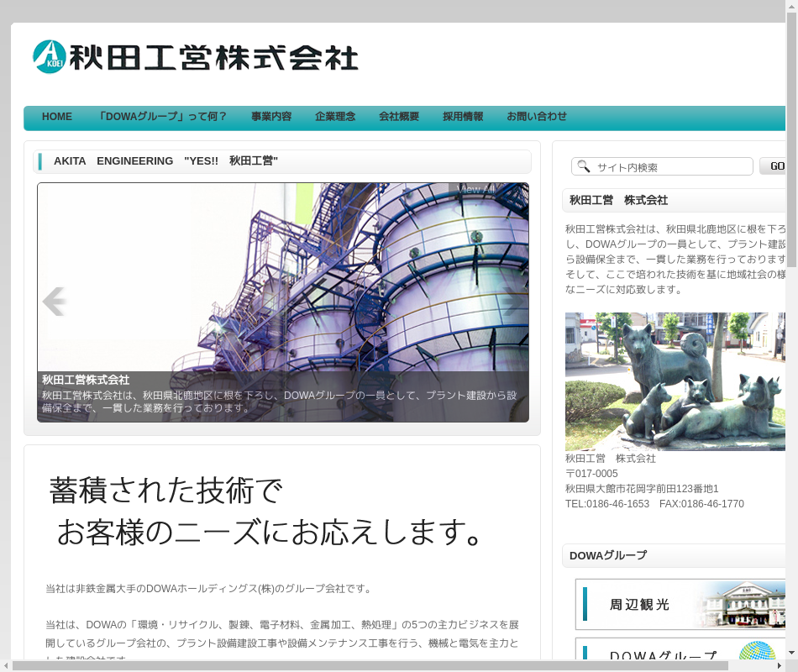This screenshot has width=798, height=672.
Task: Click the Akita dog statue photo
Action: (x=675, y=381)
